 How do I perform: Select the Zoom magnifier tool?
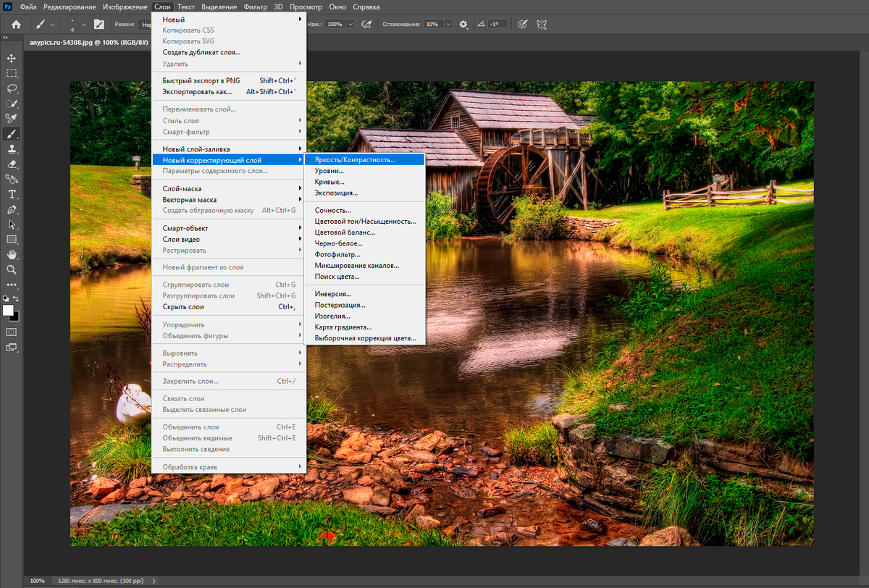pos(12,269)
